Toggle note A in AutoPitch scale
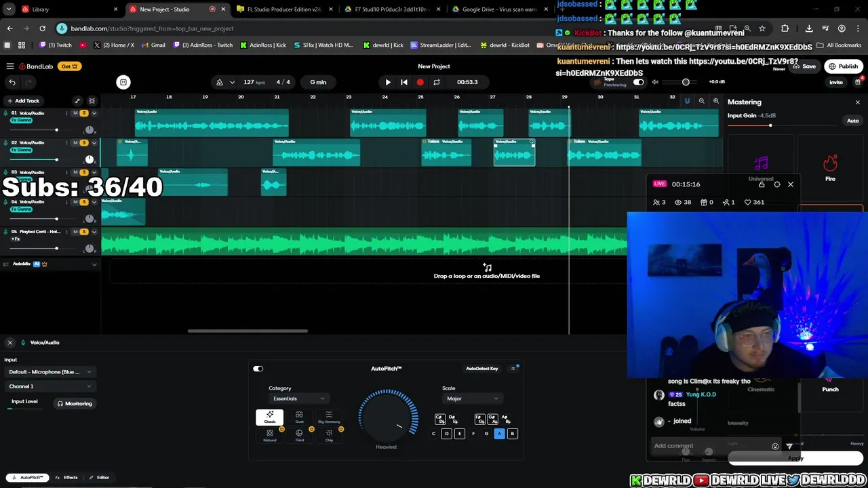868x488 pixels. [x=499, y=434]
